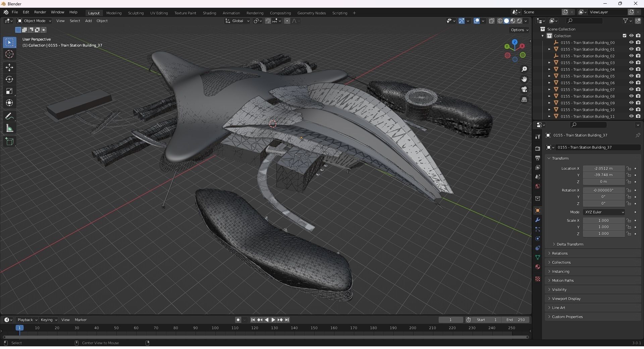Toggle the camera view icon
The image size is (644, 349).
pos(524,90)
